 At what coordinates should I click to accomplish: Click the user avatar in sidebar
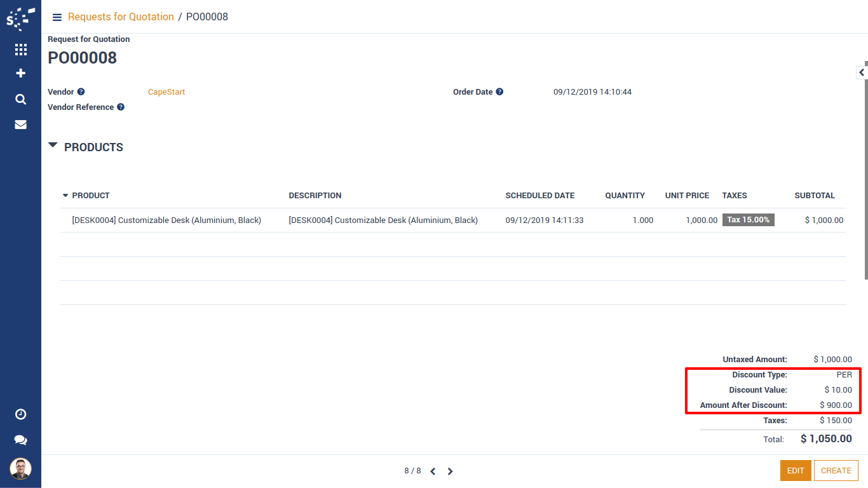[20, 469]
